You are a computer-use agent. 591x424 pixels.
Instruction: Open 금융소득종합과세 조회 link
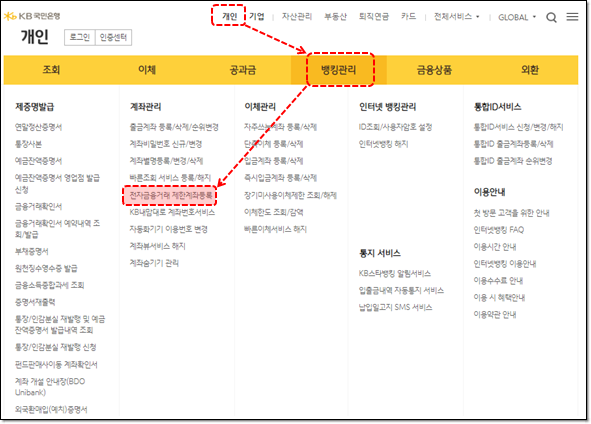tap(49, 285)
